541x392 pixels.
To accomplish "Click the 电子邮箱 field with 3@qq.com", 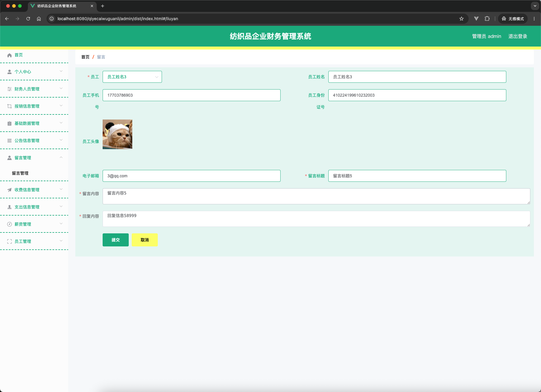I will (192, 176).
